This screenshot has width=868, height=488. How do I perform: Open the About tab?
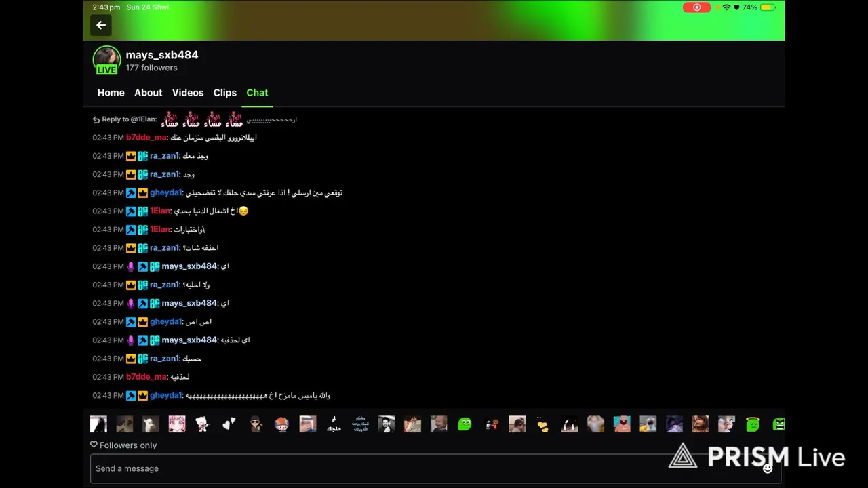148,93
